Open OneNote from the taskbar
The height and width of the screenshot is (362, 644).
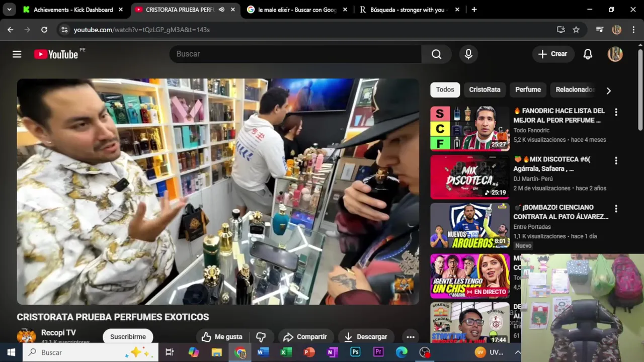pyautogui.click(x=332, y=352)
